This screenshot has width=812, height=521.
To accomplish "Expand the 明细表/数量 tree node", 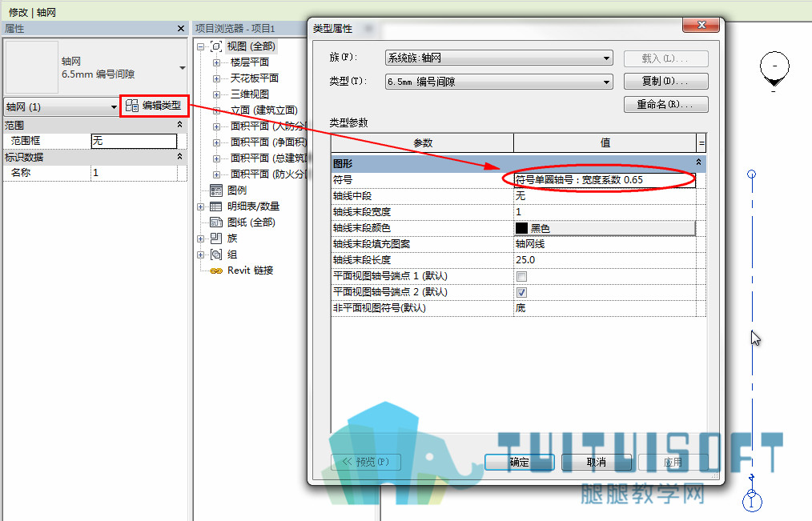I will (200, 206).
